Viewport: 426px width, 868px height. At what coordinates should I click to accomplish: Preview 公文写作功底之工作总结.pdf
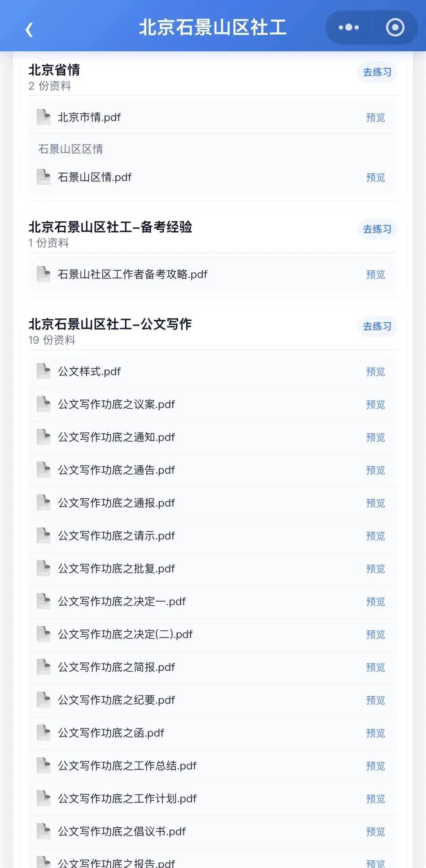point(376,766)
